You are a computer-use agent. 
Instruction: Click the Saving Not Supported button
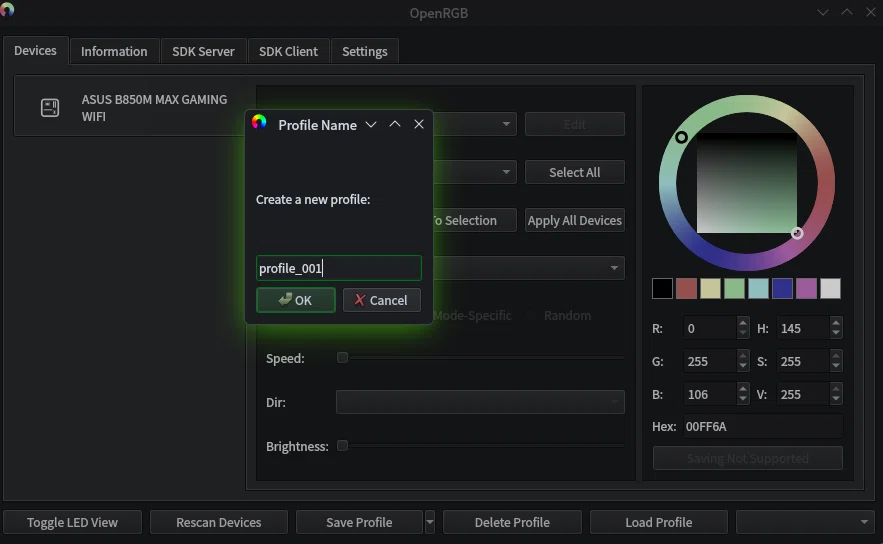point(748,458)
